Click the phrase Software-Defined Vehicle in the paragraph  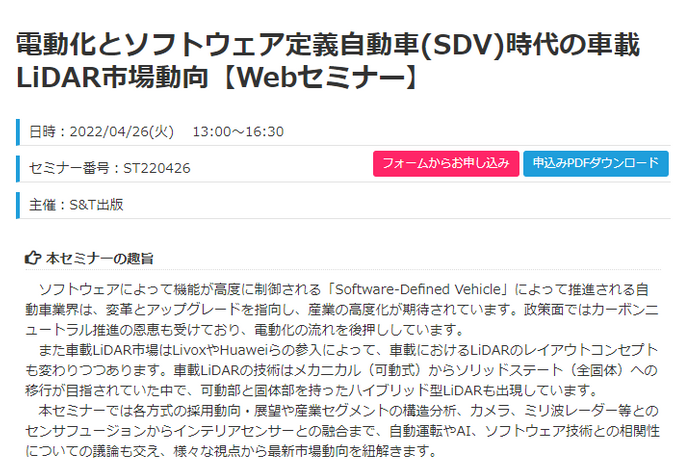coord(418,290)
